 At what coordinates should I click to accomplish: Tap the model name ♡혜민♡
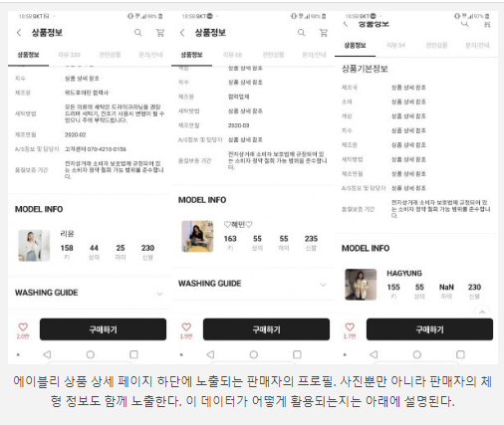238,225
